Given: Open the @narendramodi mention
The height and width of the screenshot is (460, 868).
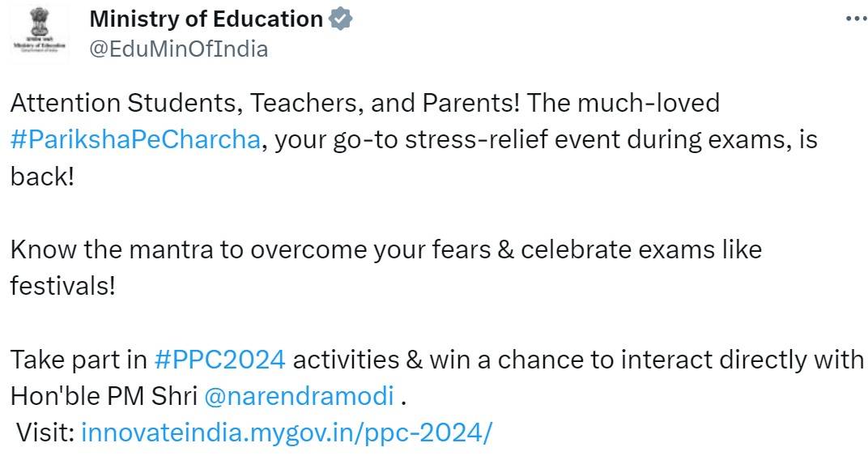Looking at the screenshot, I should pos(299,397).
